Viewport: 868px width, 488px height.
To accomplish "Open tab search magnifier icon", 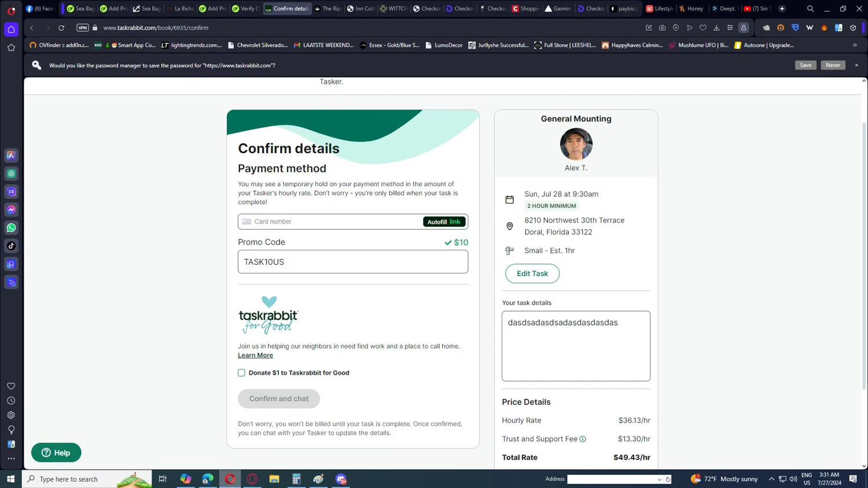I will coord(810,9).
